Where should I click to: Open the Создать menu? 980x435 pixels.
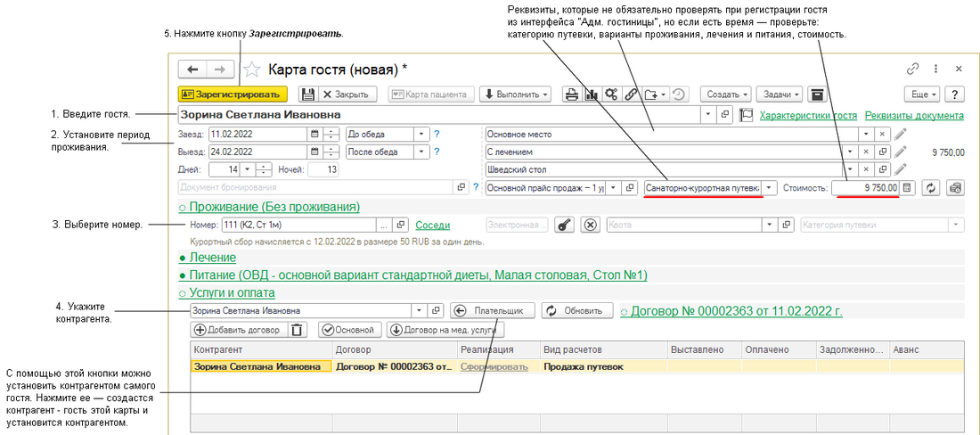coord(724,94)
